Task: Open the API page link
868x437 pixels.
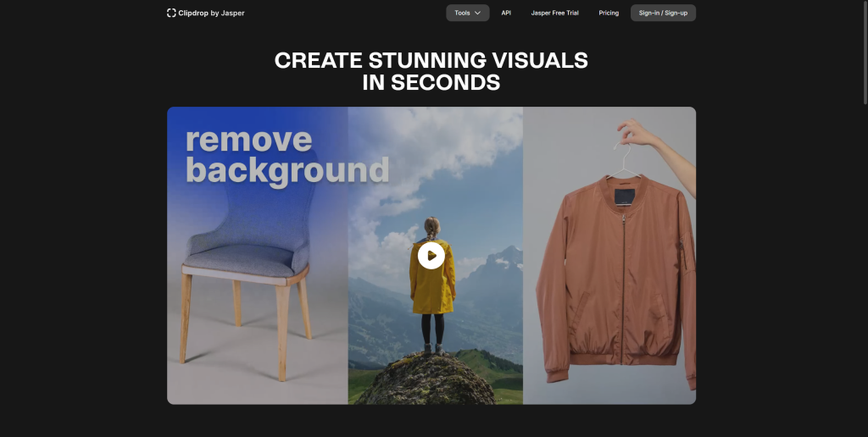Action: [x=506, y=13]
